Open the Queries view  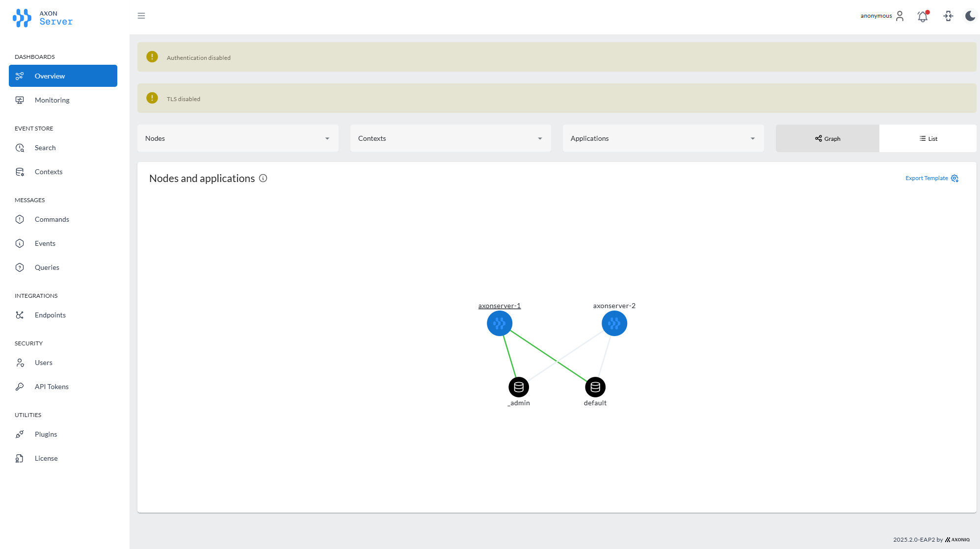point(47,267)
